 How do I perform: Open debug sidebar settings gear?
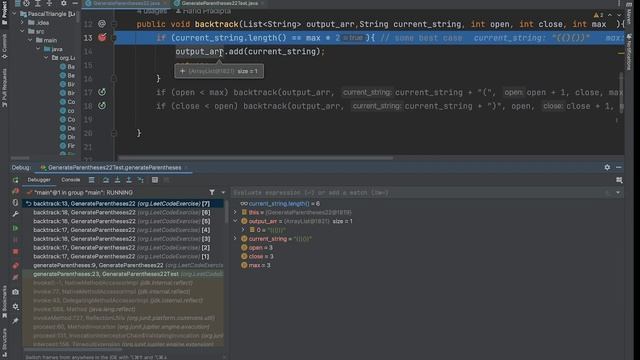(16, 307)
